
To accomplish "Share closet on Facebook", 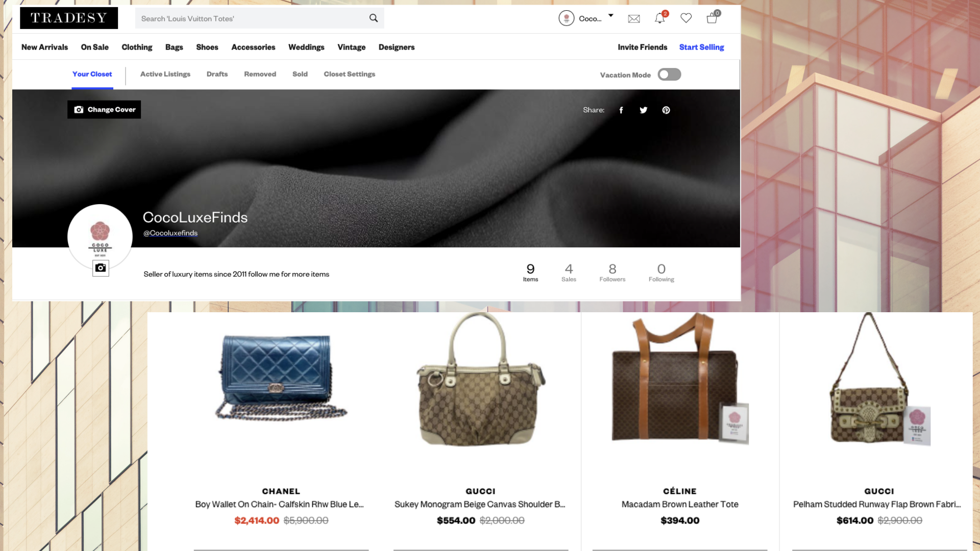I will pos(621,110).
